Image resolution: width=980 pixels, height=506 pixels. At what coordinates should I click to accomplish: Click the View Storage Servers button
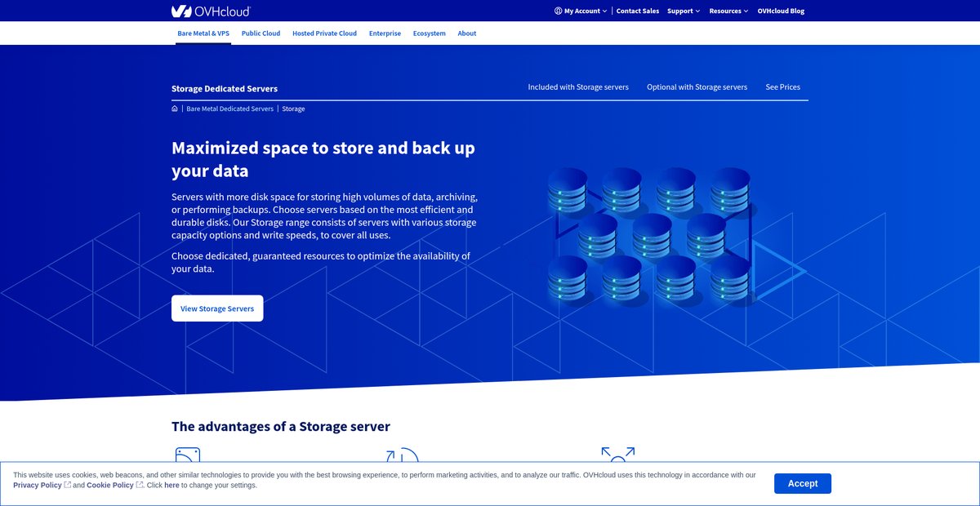click(x=217, y=308)
